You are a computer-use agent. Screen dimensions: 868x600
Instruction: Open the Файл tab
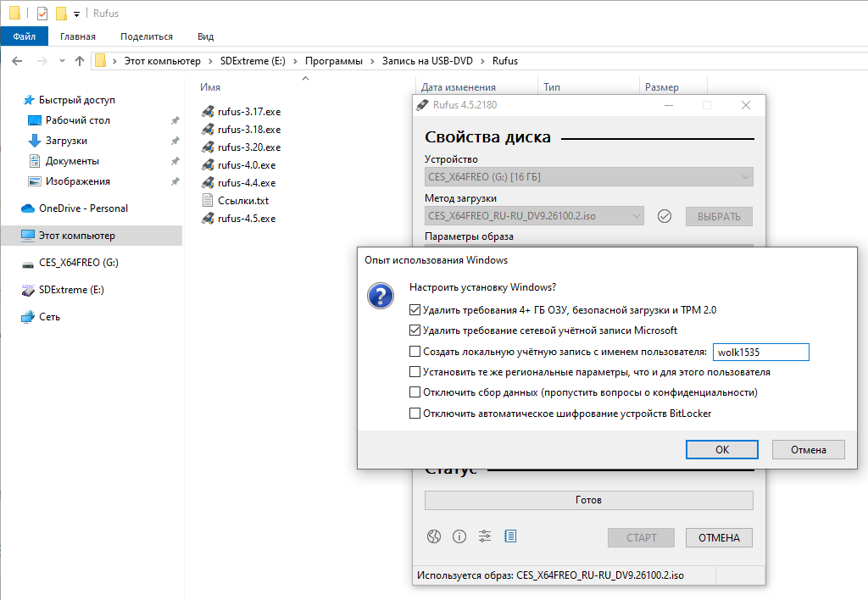coord(24,36)
